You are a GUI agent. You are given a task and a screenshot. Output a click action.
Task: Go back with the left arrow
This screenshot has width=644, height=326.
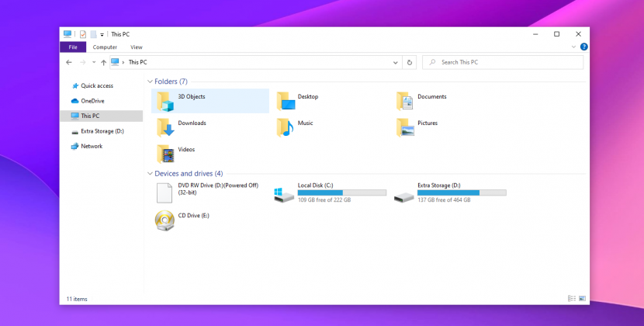click(69, 63)
